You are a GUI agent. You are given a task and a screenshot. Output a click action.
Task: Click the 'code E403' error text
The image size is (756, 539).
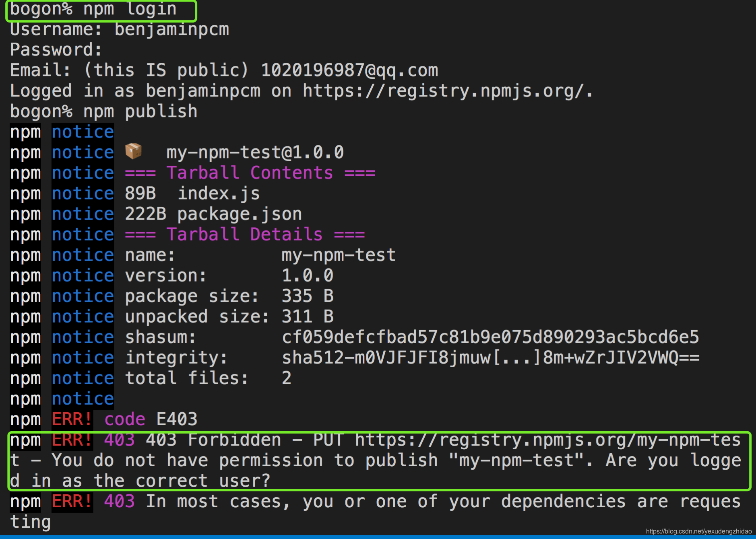click(151, 420)
